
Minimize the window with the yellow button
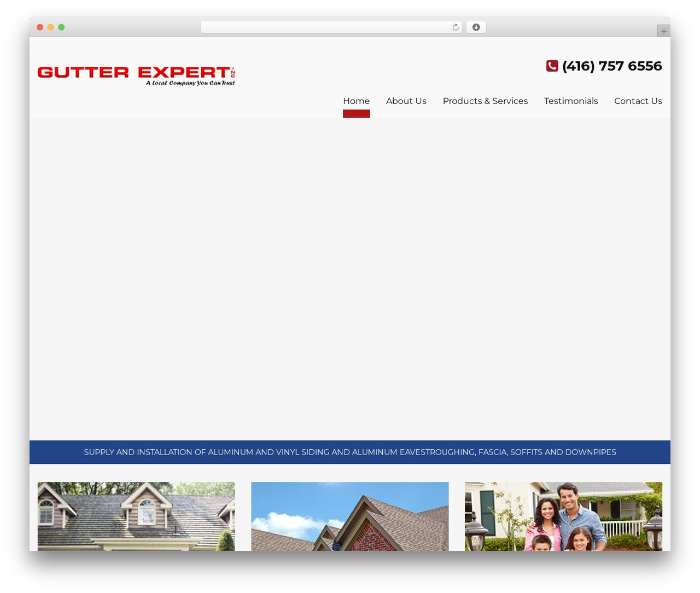50,27
